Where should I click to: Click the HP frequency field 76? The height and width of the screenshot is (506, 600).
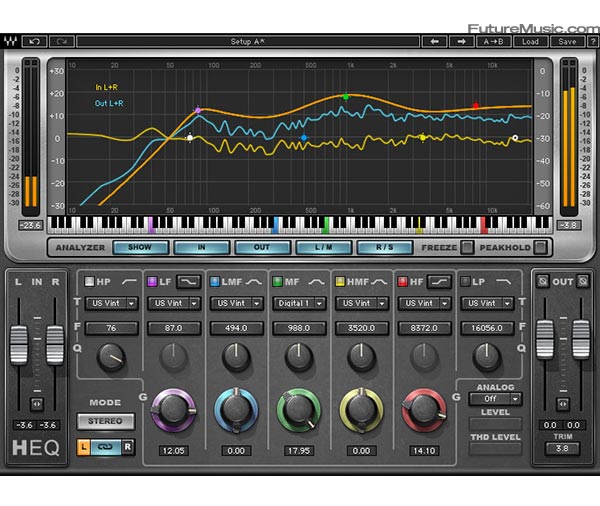[x=111, y=328]
